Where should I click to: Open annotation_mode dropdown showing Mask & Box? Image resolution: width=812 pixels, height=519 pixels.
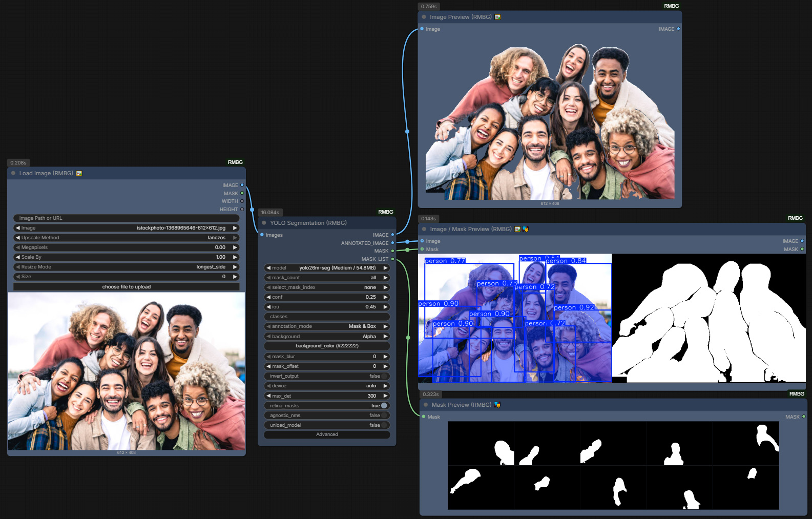(327, 326)
